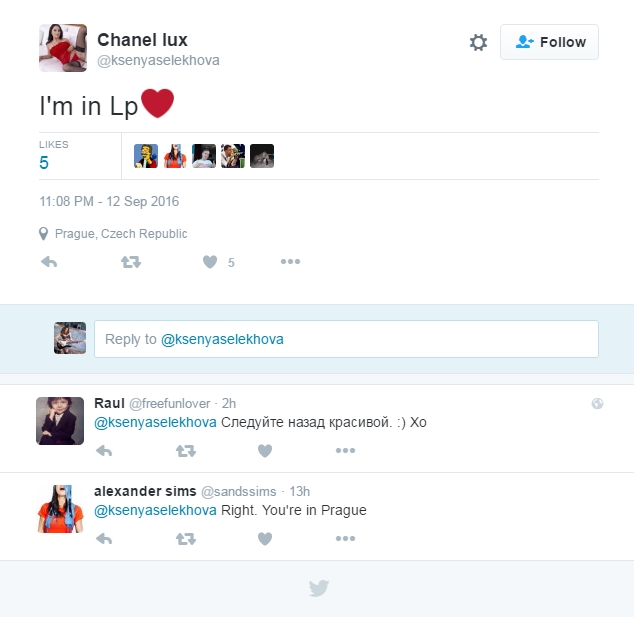
Task: Click the Twitter bird logo in footer
Action: click(x=318, y=588)
